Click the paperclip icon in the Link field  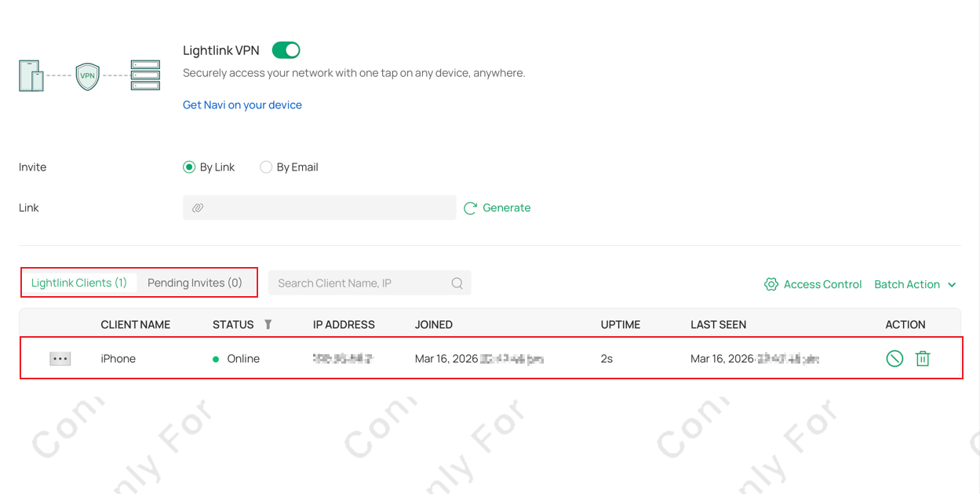point(199,207)
